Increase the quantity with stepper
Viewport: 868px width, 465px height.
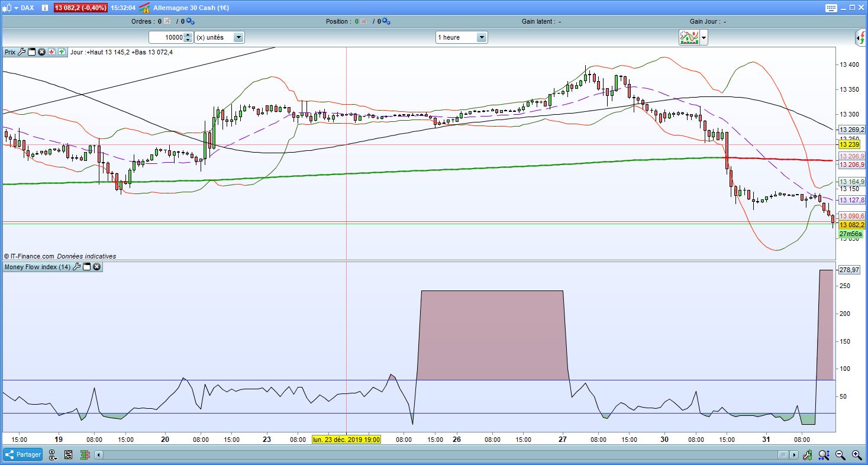188,35
